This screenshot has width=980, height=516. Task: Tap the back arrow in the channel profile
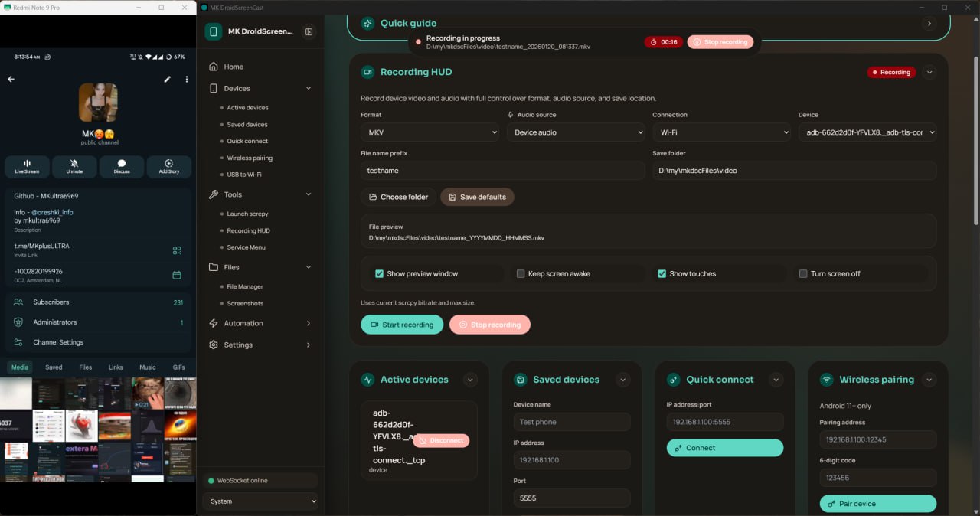point(11,79)
